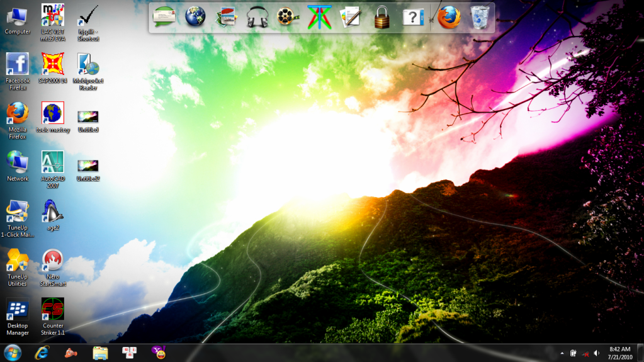This screenshot has height=362, width=644.
Task: Click the headphones icon in the dock
Action: coord(257,17)
